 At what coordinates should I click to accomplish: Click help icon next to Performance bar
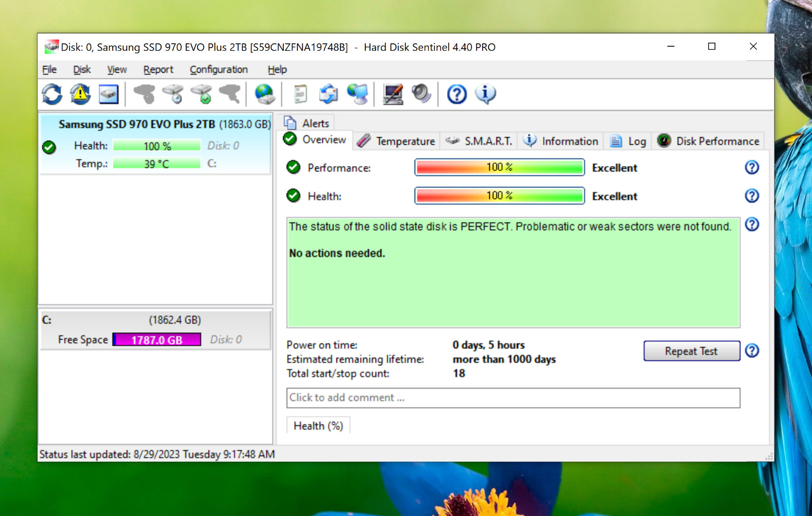tap(752, 167)
